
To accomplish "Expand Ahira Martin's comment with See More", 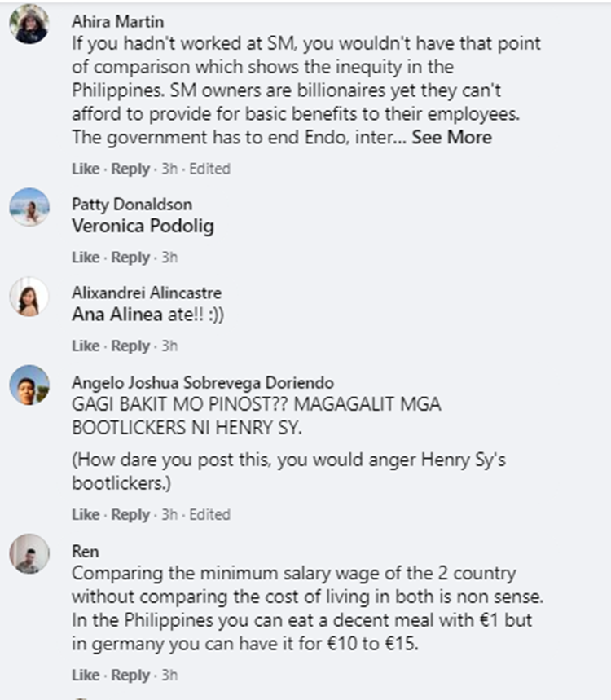I will click(451, 138).
